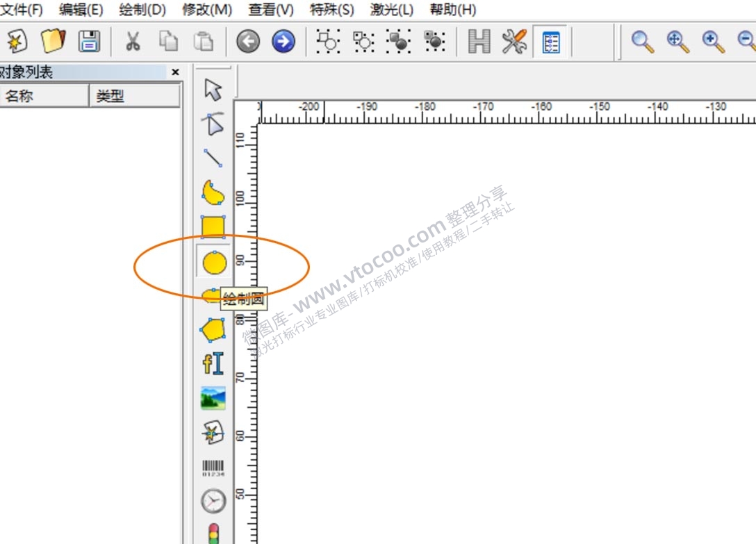
Task: Click the clock timer tool
Action: click(x=213, y=500)
